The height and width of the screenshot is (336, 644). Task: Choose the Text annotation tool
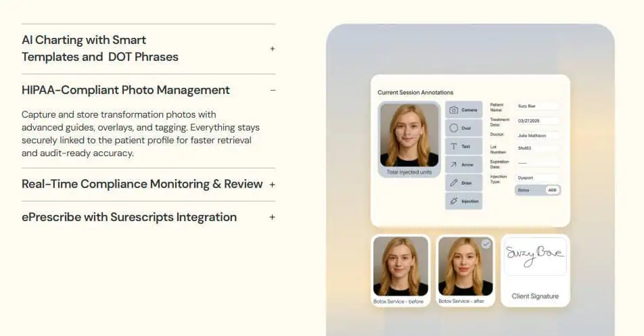point(464,146)
